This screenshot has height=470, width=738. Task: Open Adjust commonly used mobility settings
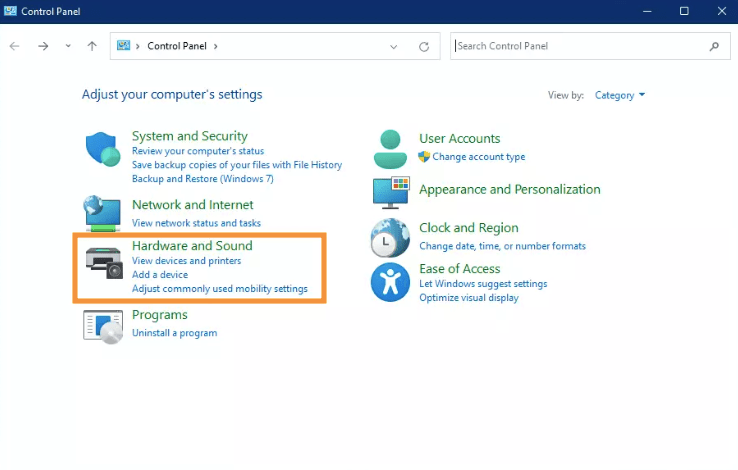(x=220, y=289)
